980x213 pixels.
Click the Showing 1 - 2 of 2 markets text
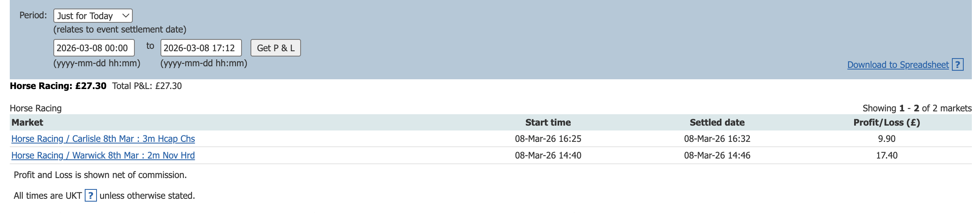coord(917,109)
